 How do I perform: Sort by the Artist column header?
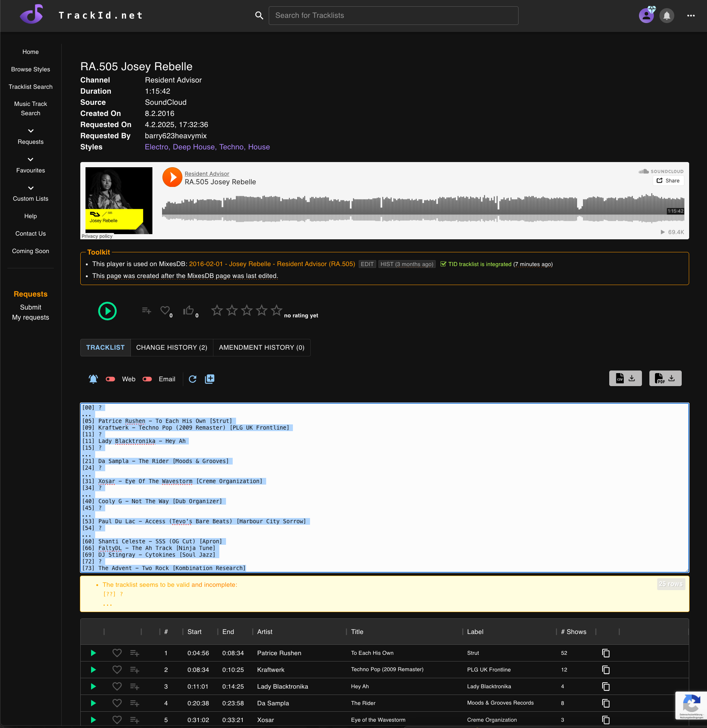265,632
